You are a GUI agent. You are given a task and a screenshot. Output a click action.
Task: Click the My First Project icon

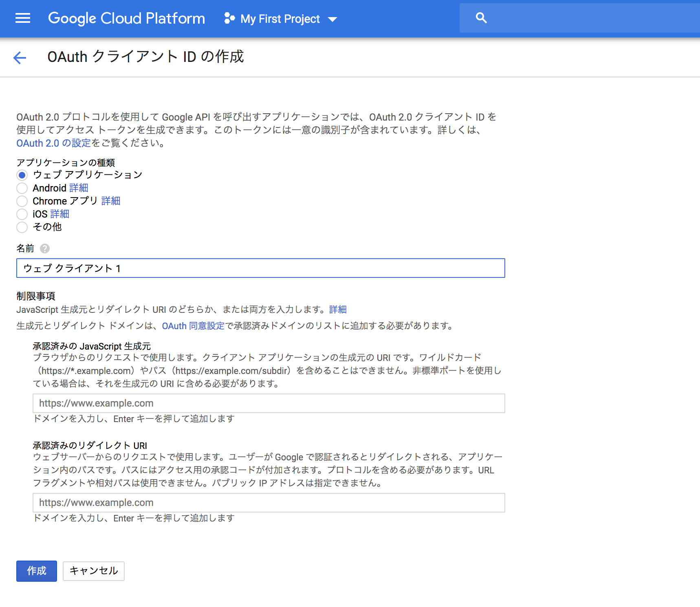pos(229,18)
